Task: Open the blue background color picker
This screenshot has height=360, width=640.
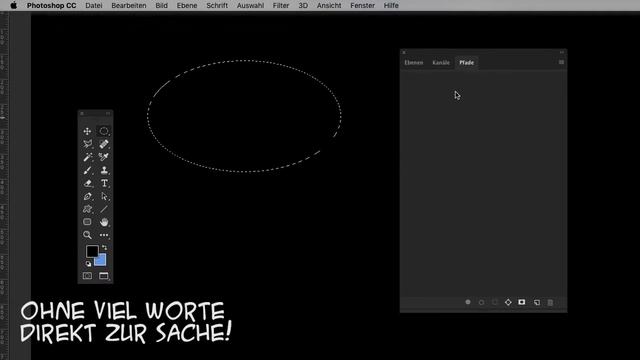Action: coord(102,261)
